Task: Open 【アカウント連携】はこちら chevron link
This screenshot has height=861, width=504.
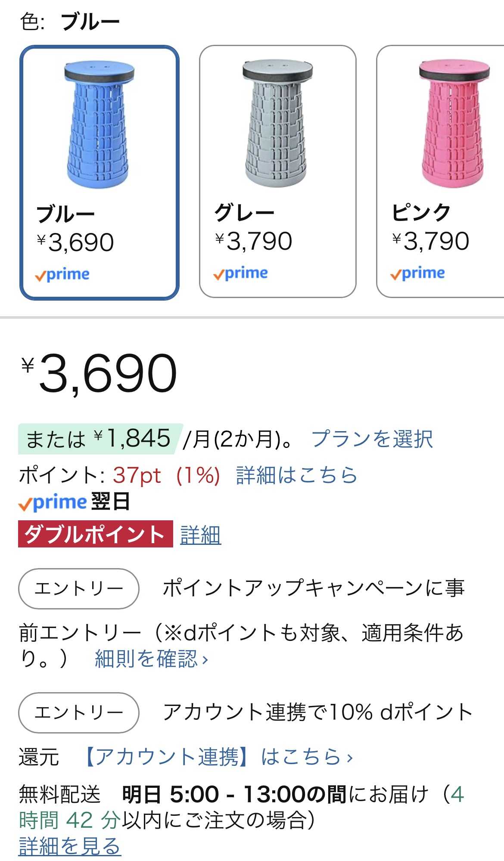Action: point(218,757)
